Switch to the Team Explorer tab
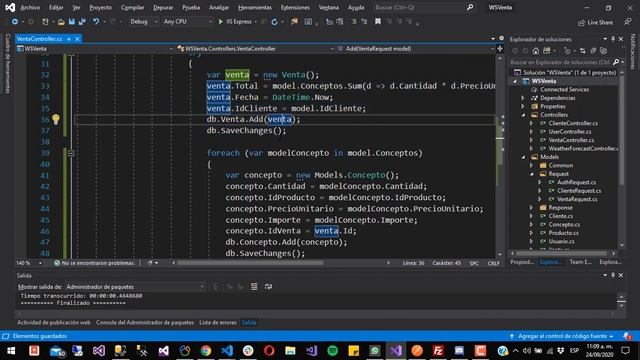The width and height of the screenshot is (640, 360). pyautogui.click(x=580, y=262)
